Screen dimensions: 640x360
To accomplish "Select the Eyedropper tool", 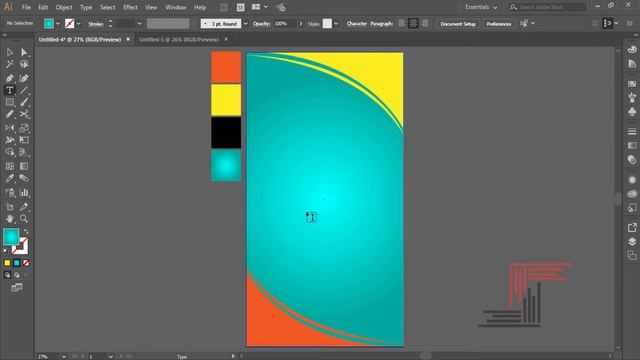I will 9,178.
